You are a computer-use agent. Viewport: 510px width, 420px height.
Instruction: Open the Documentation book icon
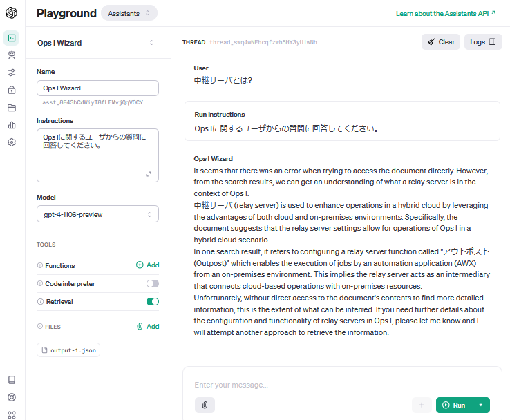click(x=12, y=380)
